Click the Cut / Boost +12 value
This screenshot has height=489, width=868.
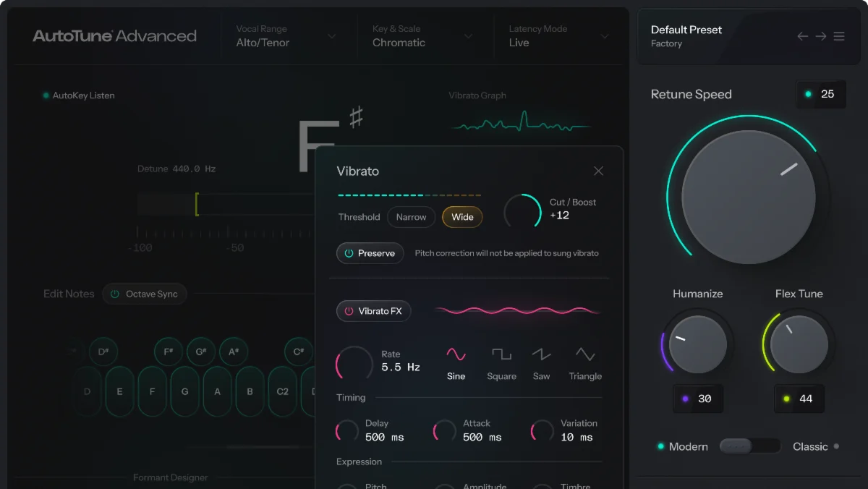point(559,215)
